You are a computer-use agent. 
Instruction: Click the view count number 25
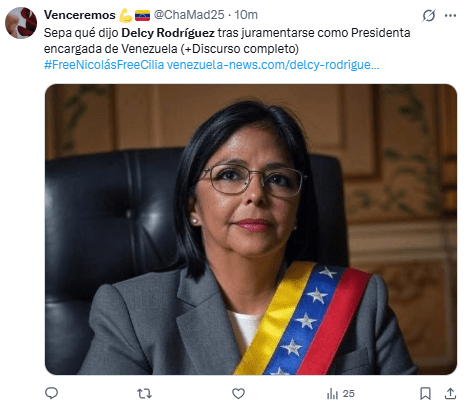349,394
